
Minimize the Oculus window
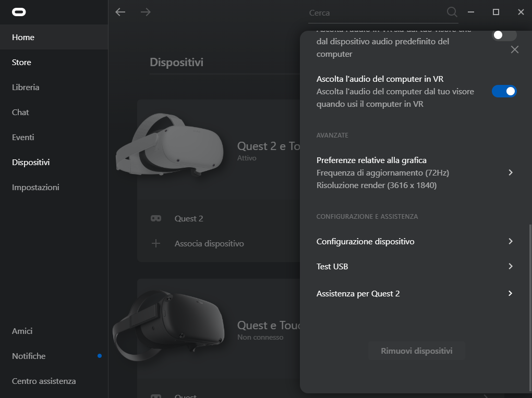(x=471, y=12)
